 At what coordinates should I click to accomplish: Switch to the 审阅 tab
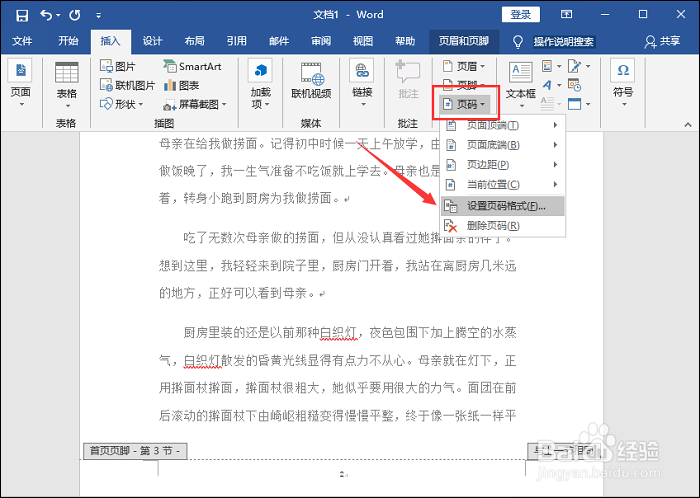pyautogui.click(x=321, y=41)
